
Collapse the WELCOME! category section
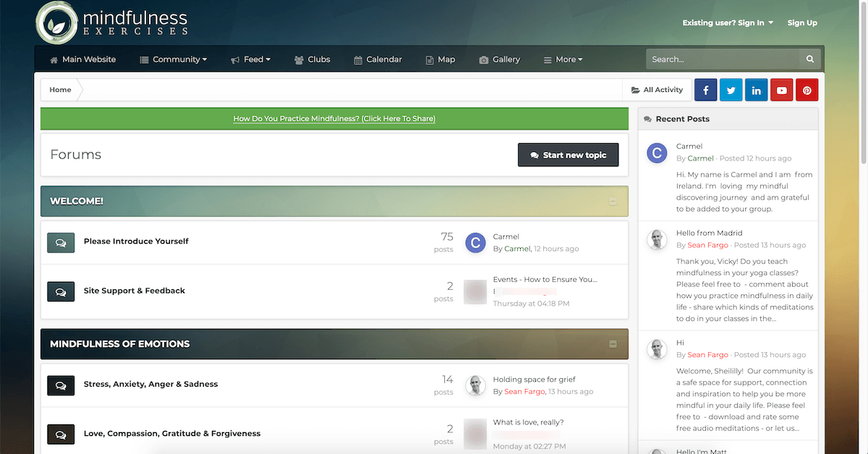(x=613, y=202)
